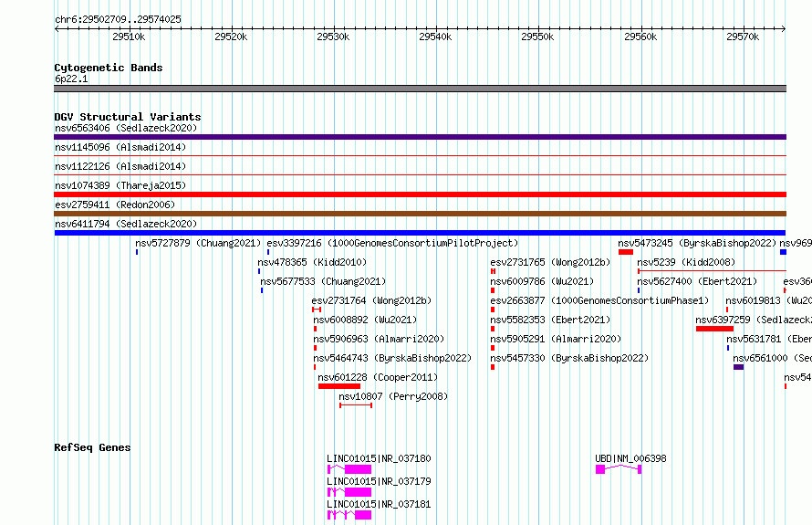Click the brown bar under esv2759411
This screenshot has width=812, height=525.
coord(420,214)
